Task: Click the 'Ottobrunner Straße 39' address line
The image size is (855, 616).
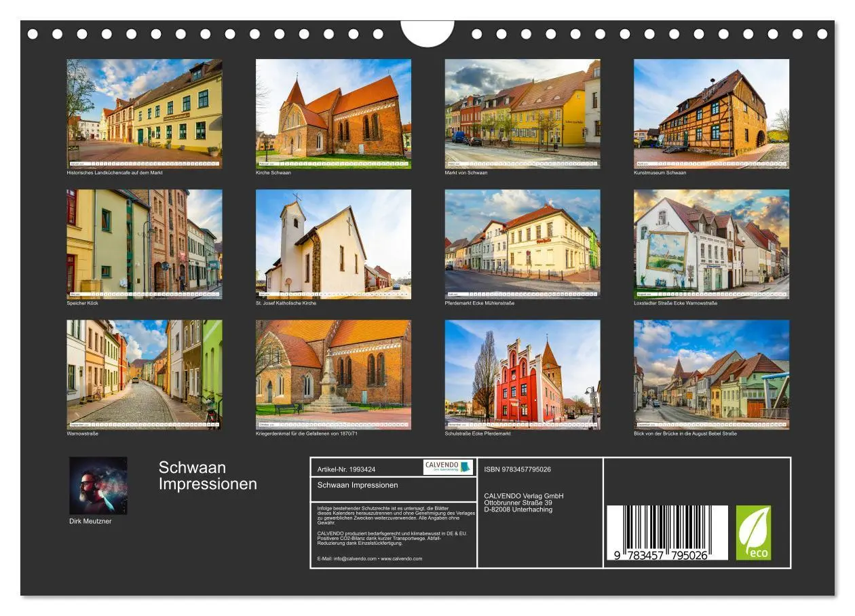Action: point(518,503)
